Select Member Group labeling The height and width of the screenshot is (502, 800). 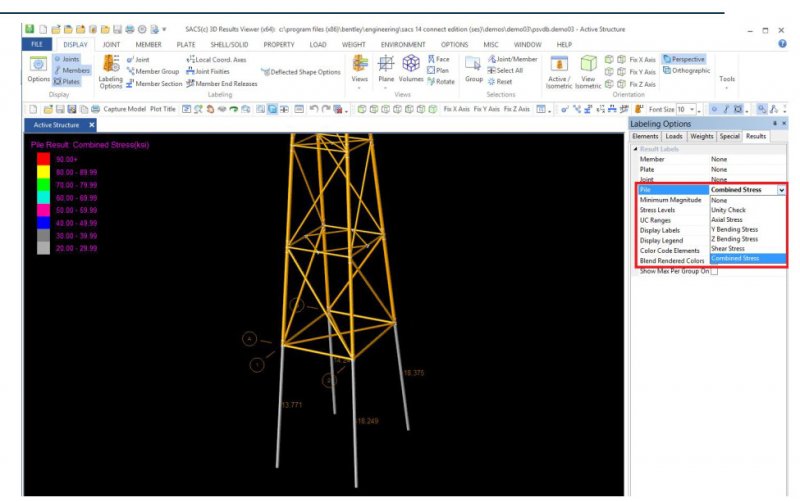pos(153,71)
